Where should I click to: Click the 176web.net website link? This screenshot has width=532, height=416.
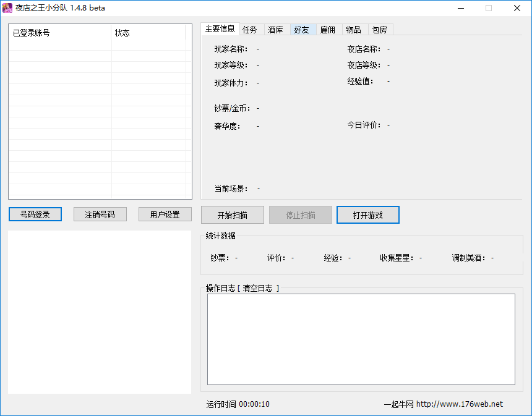[x=459, y=404]
